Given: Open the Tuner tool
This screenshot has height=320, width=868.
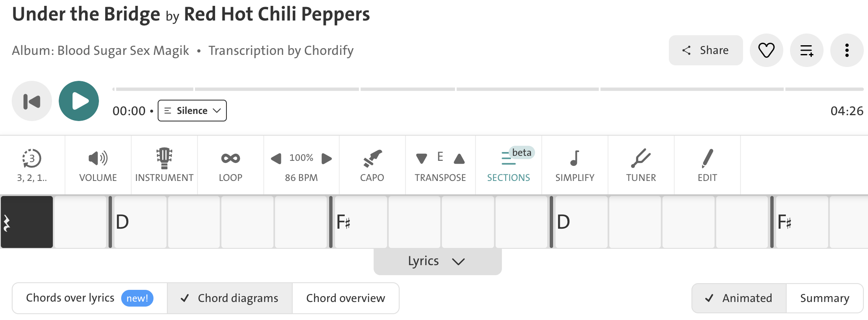Looking at the screenshot, I should point(641,165).
